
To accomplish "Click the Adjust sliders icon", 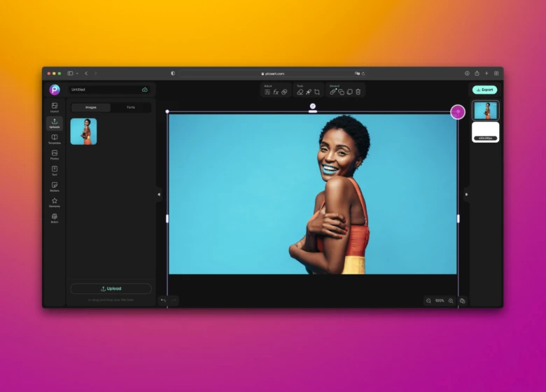I will (x=267, y=92).
